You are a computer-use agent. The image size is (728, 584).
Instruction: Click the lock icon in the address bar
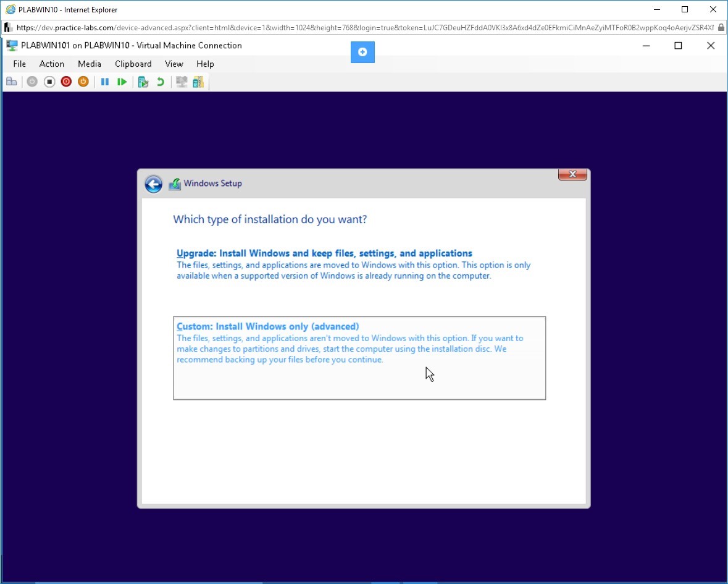(721, 28)
